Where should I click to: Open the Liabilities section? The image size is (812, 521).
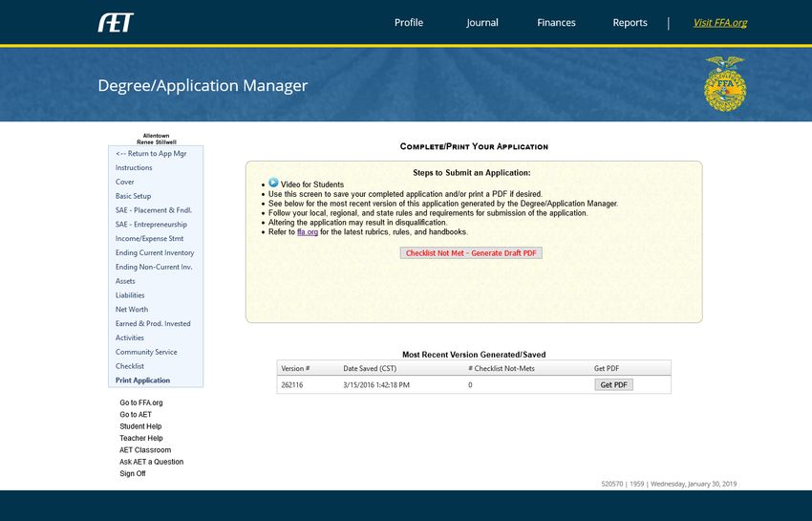click(x=130, y=295)
